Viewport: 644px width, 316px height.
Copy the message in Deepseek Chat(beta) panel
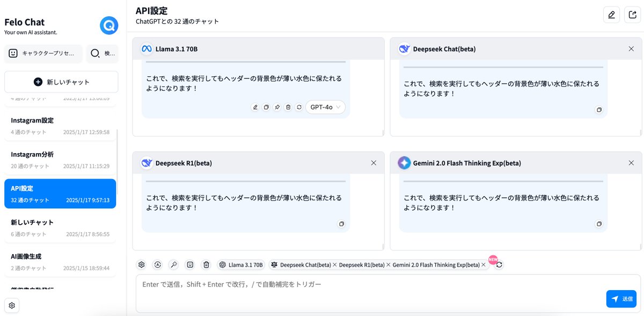pyautogui.click(x=599, y=110)
